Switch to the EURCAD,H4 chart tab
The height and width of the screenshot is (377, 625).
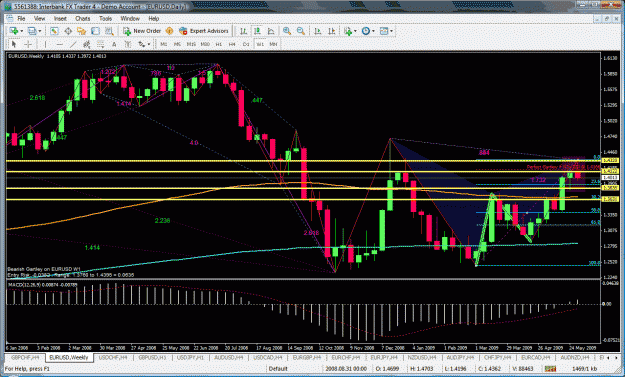point(535,357)
